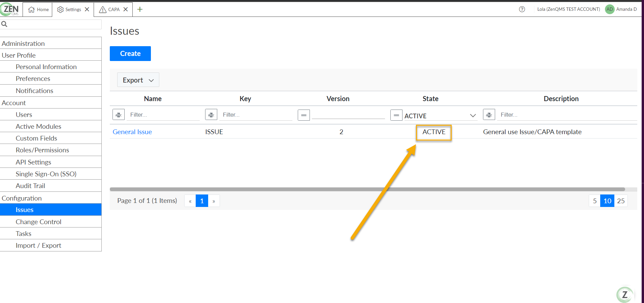Screen dimensions: 644x303
Task: Click the ZenQMS logo
Action: coord(10,9)
